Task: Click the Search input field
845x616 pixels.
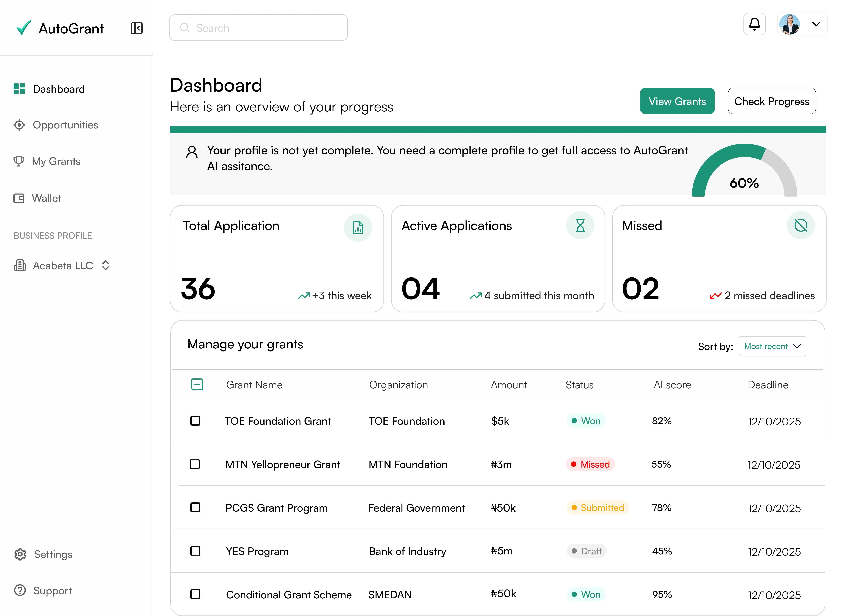Action: (x=258, y=28)
